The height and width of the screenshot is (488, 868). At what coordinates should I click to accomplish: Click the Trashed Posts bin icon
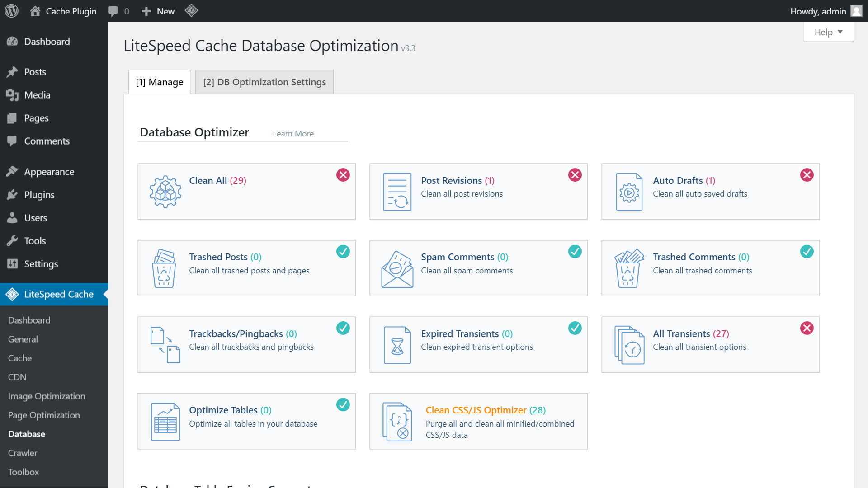click(164, 268)
